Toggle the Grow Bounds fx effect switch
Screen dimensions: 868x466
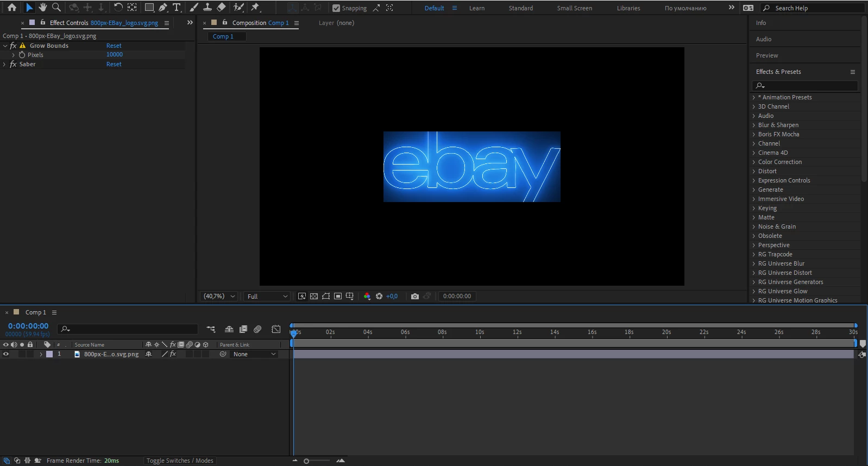[14, 46]
